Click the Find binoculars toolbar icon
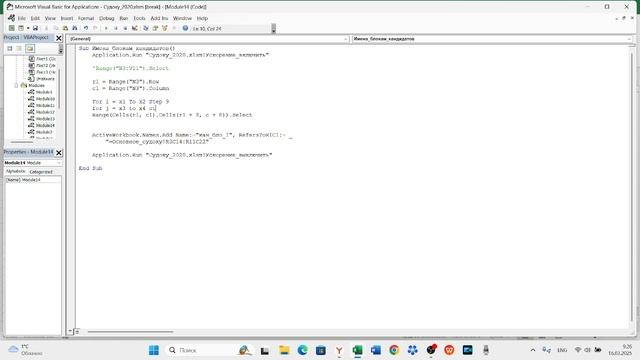 75,28
